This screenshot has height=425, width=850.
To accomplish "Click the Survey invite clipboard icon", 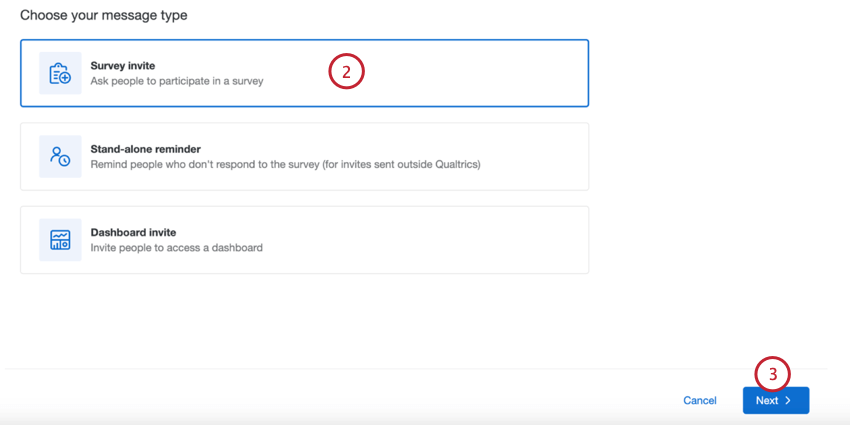I will (x=60, y=73).
